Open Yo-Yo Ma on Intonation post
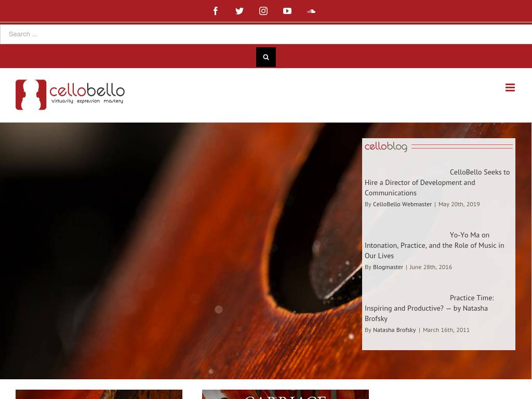532x399 pixels. click(435, 245)
